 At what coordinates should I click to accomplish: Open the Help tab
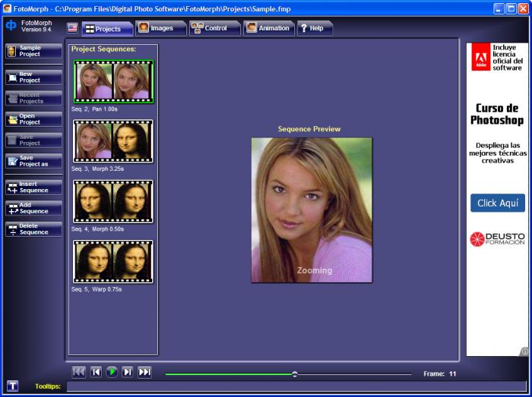pyautogui.click(x=312, y=28)
